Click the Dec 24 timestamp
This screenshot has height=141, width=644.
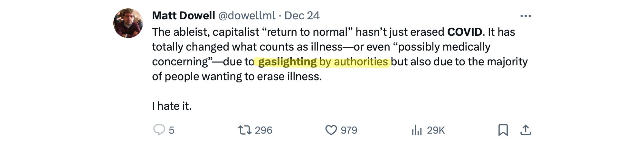point(302,15)
